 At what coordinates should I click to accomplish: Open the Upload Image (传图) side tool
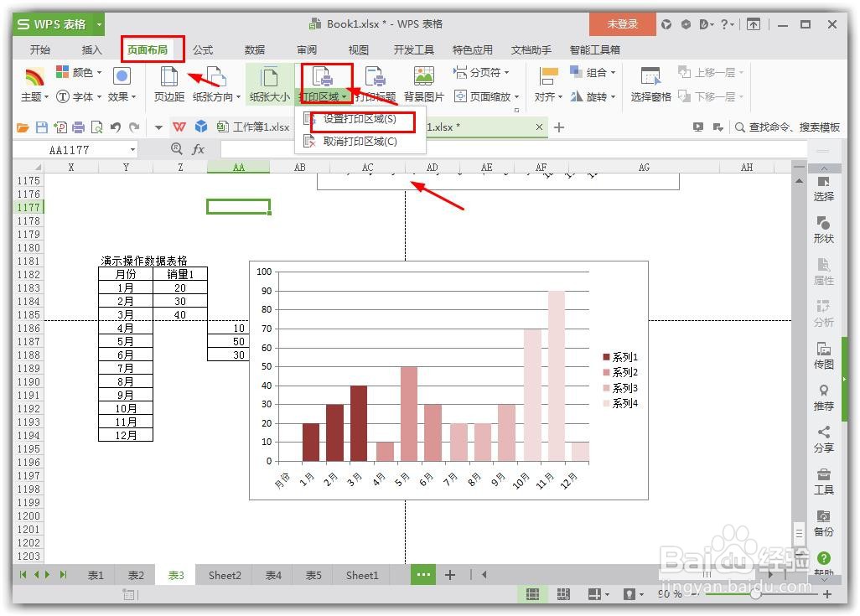(x=823, y=356)
